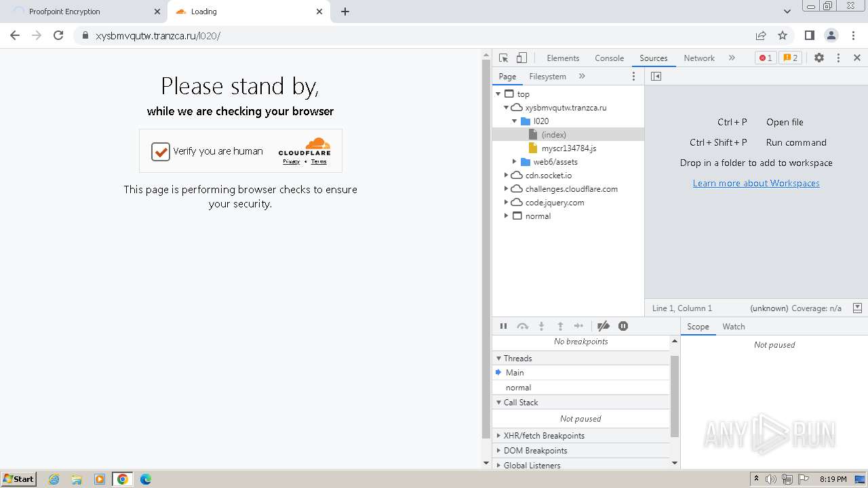Select the Main thread

581,373
